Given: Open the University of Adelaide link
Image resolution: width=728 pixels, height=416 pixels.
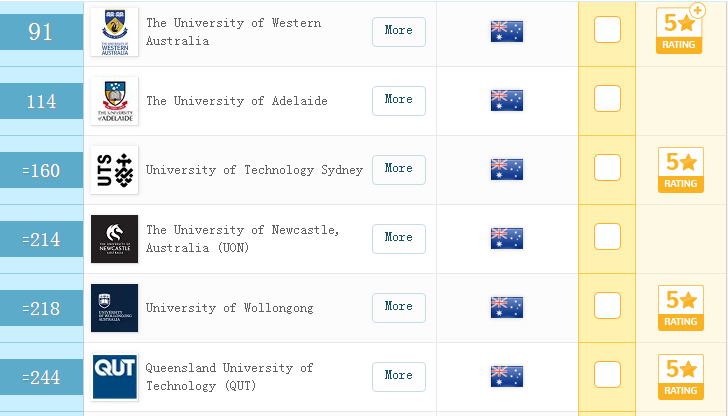Looking at the screenshot, I should 236,101.
